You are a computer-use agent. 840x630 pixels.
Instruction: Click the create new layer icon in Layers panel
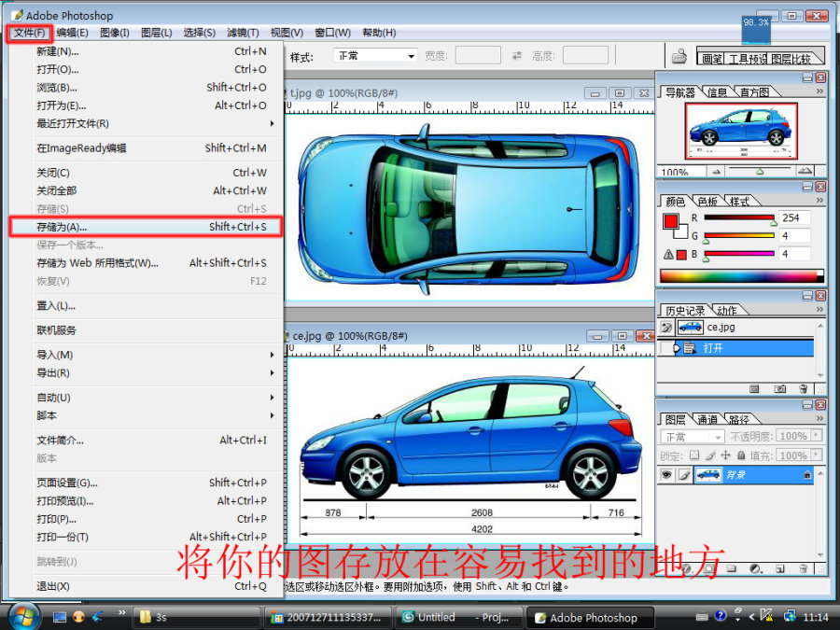point(780,568)
